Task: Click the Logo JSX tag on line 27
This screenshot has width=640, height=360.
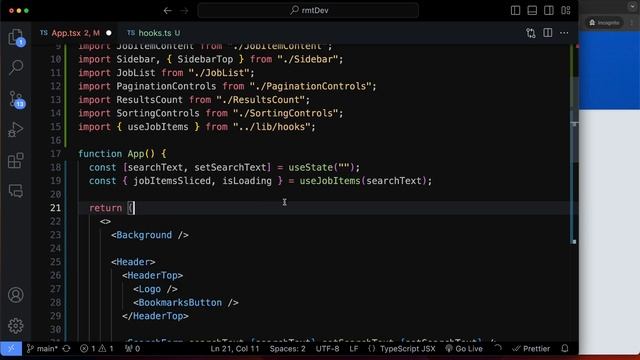Action: (x=149, y=289)
